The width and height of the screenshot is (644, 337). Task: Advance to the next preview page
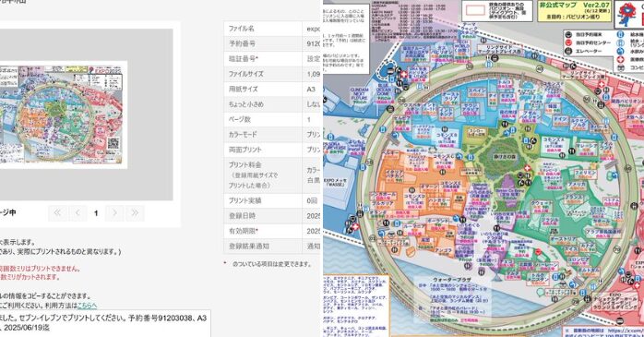[114, 213]
